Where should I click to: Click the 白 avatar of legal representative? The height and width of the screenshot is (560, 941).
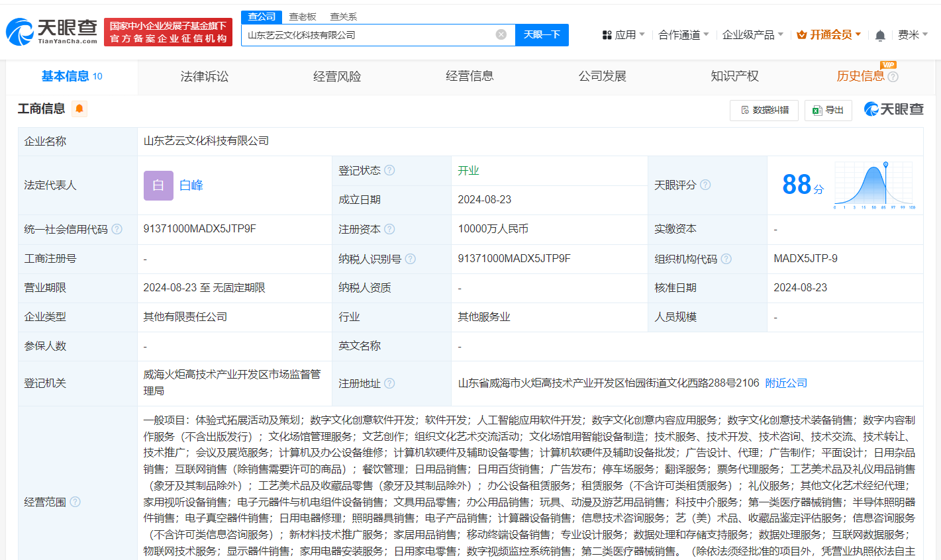coord(158,185)
